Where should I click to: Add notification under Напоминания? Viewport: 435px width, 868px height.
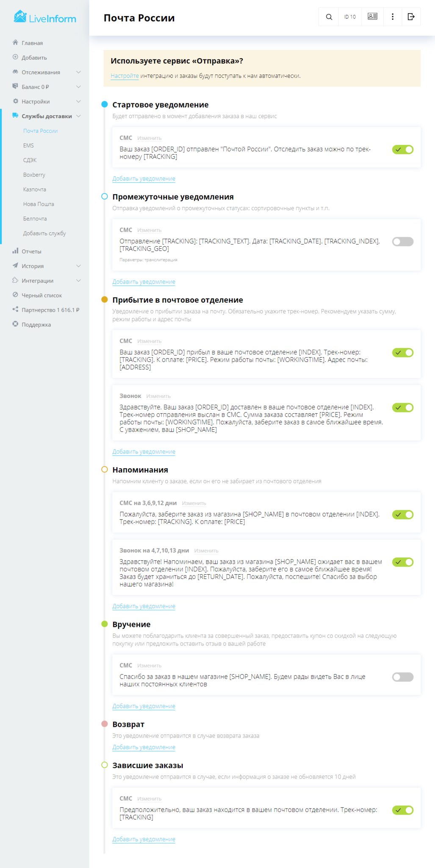coord(144,606)
